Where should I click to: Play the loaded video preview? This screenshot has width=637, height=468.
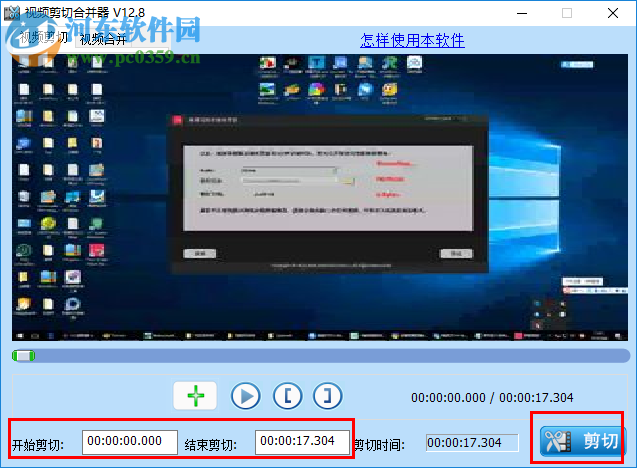(246, 396)
